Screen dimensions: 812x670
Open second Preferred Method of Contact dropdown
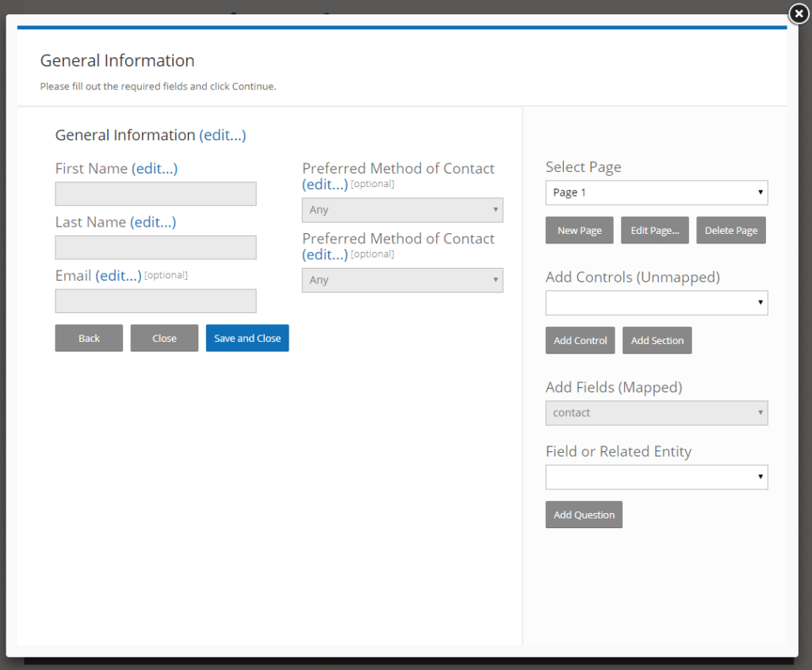[x=402, y=280]
